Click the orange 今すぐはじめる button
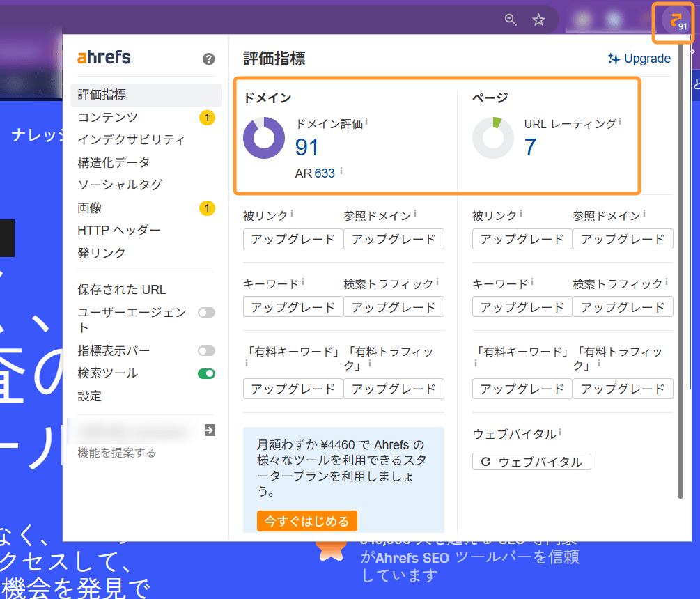The height and width of the screenshot is (599, 700). [306, 521]
